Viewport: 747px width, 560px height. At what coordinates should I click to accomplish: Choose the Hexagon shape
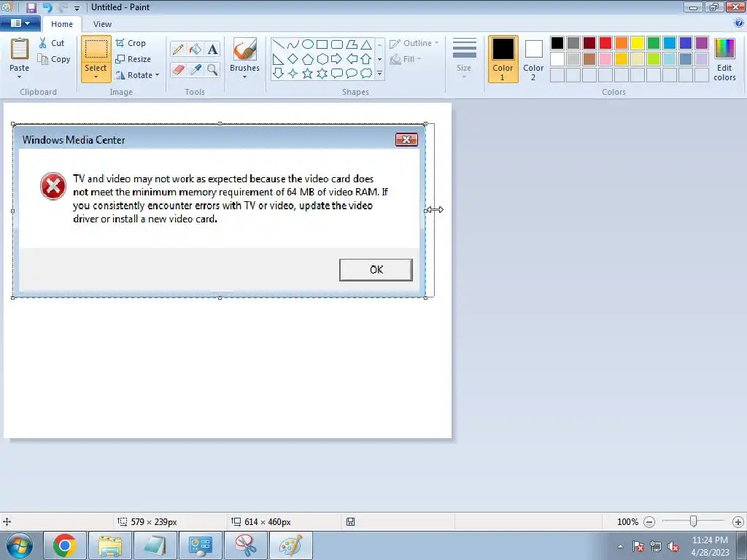tap(322, 59)
